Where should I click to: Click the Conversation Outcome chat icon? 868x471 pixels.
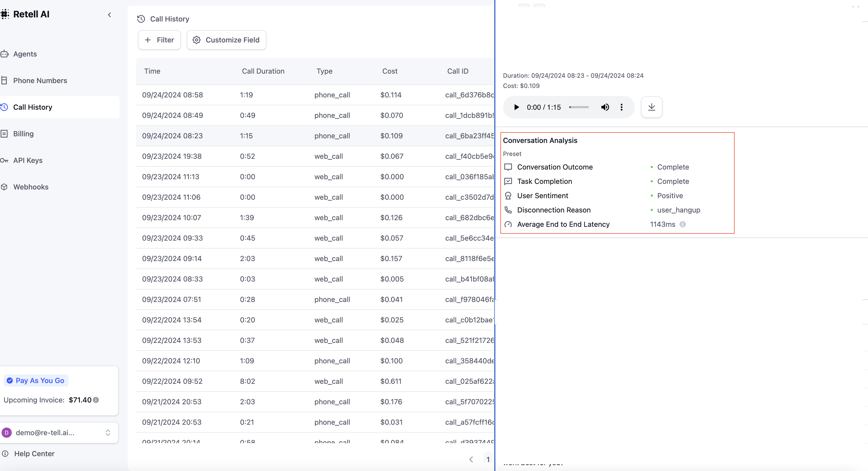point(508,167)
